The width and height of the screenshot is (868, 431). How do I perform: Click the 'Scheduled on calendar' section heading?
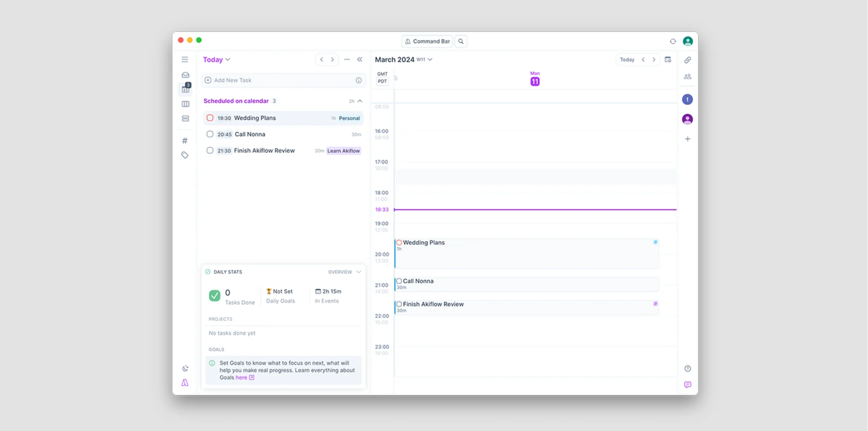pos(236,101)
